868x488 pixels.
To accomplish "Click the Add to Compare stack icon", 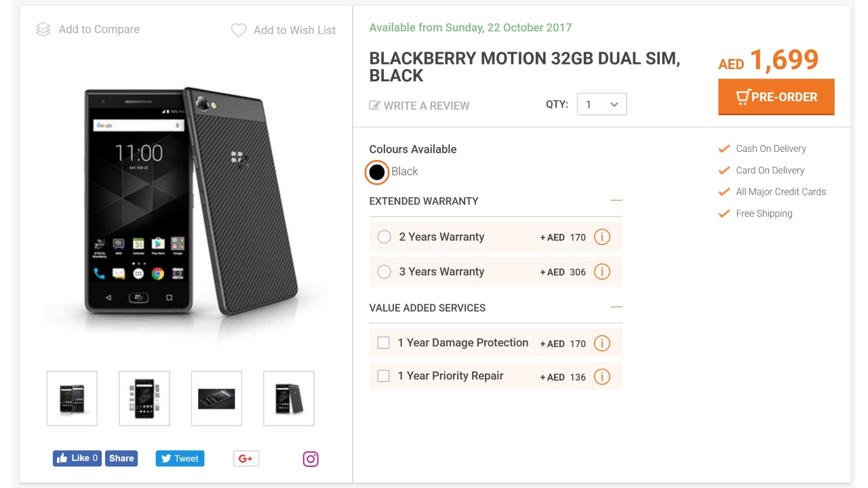I will point(43,30).
